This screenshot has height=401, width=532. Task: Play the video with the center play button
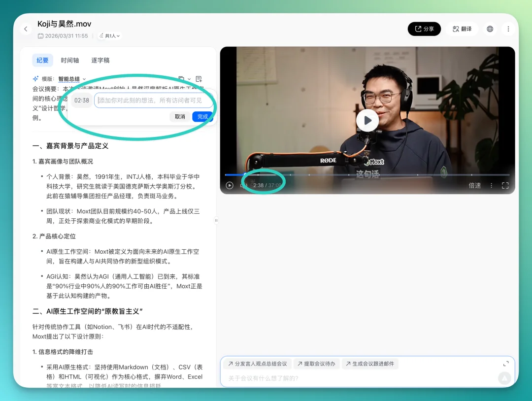click(367, 120)
